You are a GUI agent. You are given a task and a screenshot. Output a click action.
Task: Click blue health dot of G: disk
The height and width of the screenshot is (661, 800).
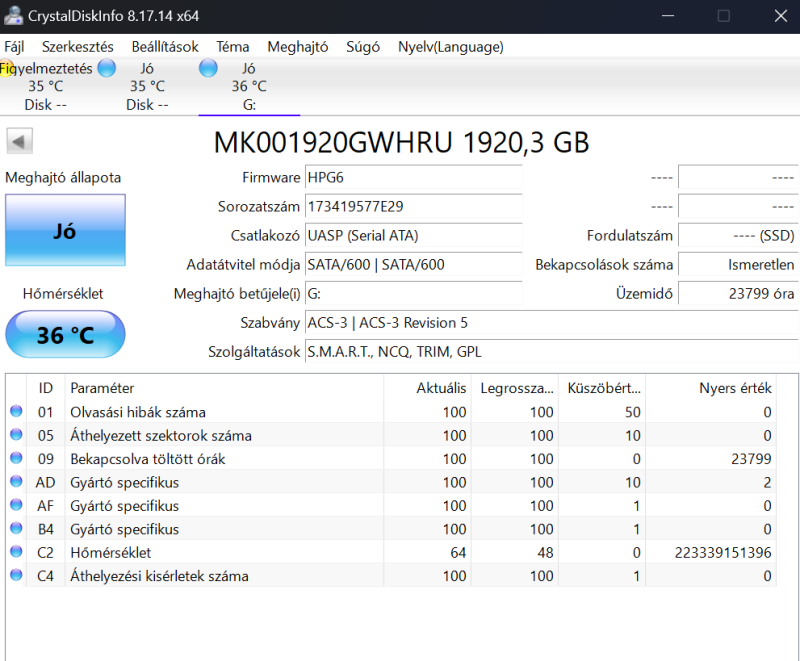208,68
